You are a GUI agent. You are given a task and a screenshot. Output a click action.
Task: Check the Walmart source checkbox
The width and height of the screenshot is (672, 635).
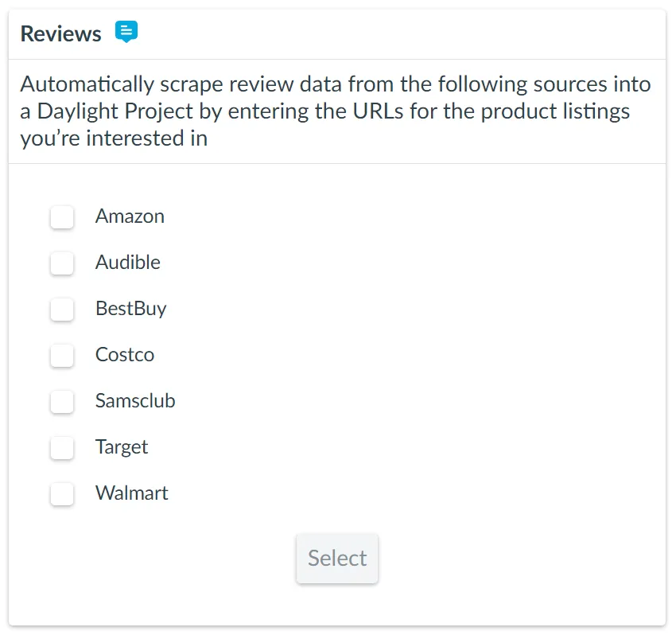[x=62, y=493]
